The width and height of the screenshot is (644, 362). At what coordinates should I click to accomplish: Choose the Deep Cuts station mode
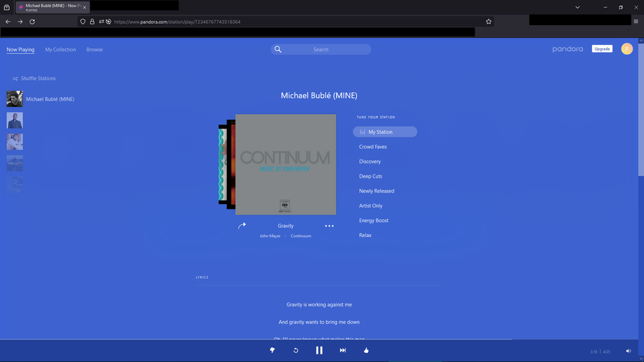point(371,176)
